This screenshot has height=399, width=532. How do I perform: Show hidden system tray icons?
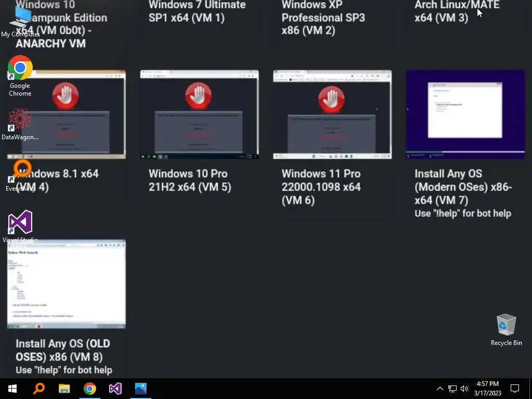coord(440,389)
